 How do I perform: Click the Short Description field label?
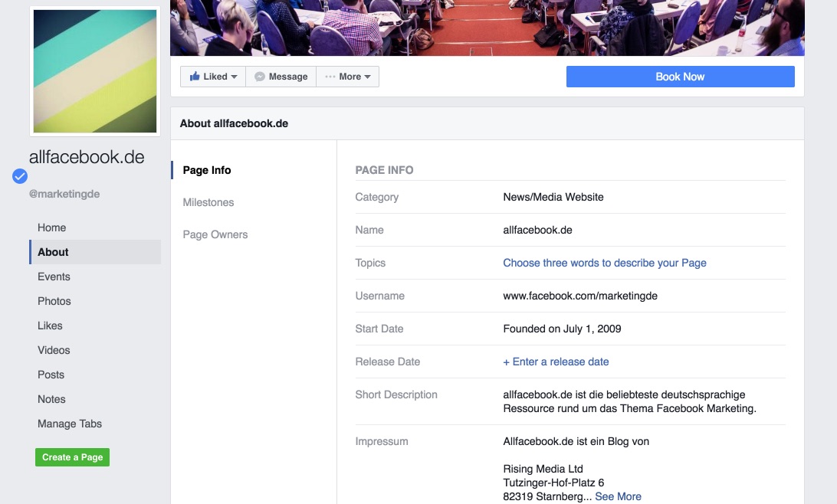tap(396, 394)
